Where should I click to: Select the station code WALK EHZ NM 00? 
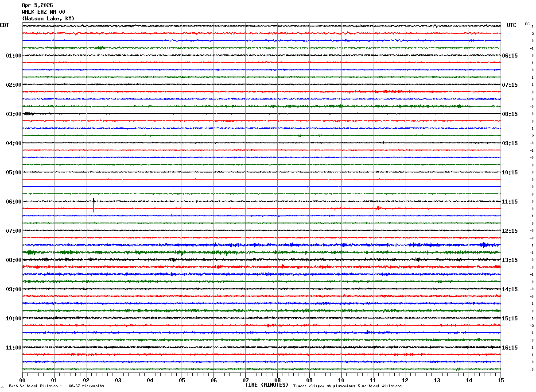[43, 12]
